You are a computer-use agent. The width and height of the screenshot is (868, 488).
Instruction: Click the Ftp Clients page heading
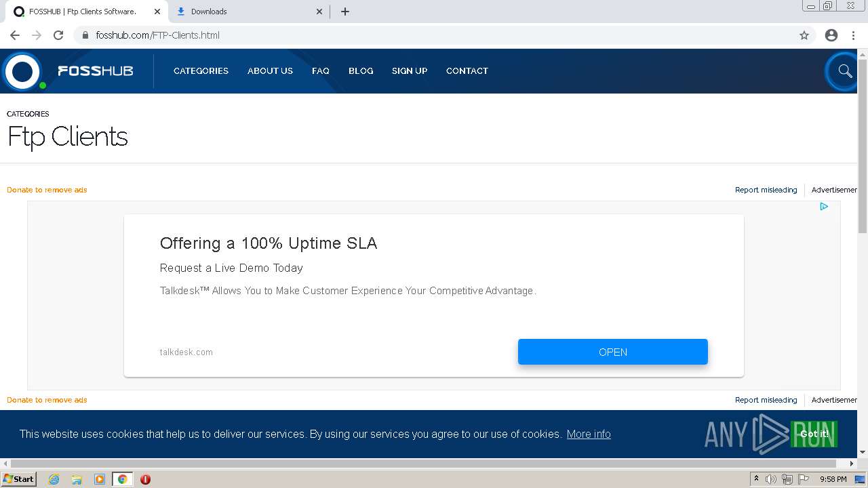click(68, 137)
